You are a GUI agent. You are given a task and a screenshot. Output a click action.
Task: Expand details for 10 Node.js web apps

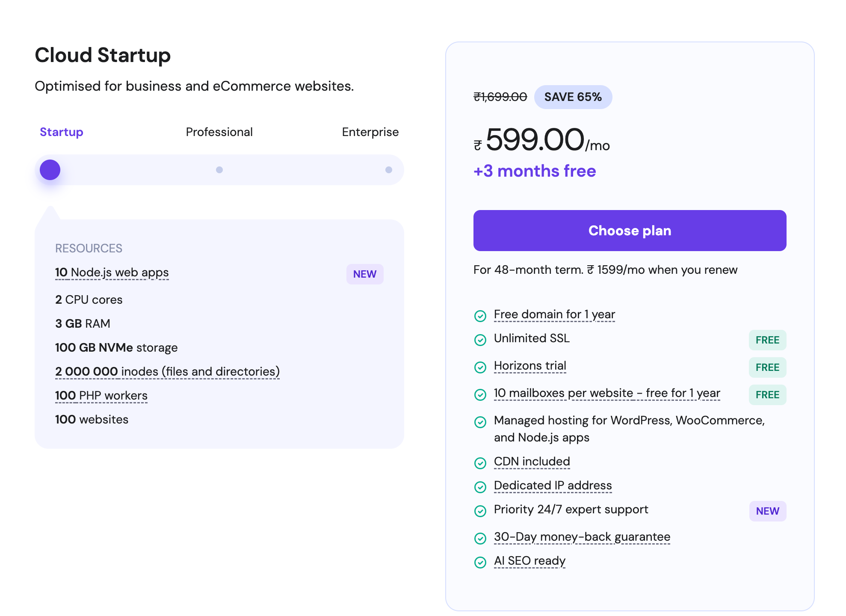tap(112, 272)
